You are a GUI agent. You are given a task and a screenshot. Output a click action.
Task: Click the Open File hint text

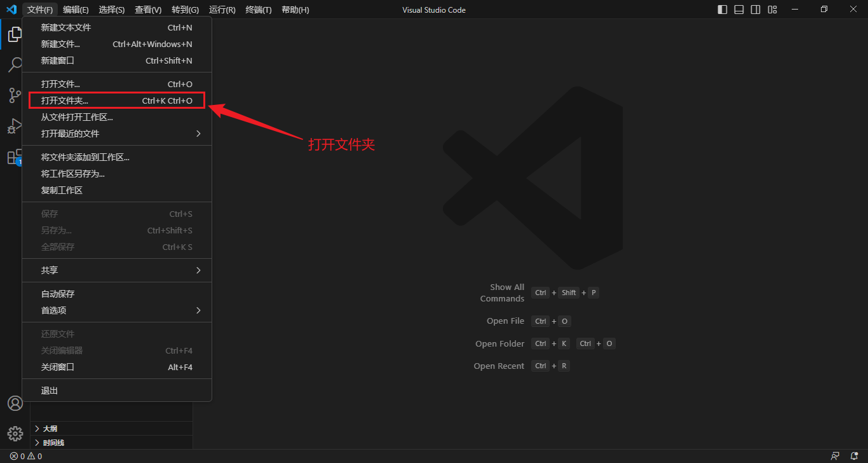506,321
